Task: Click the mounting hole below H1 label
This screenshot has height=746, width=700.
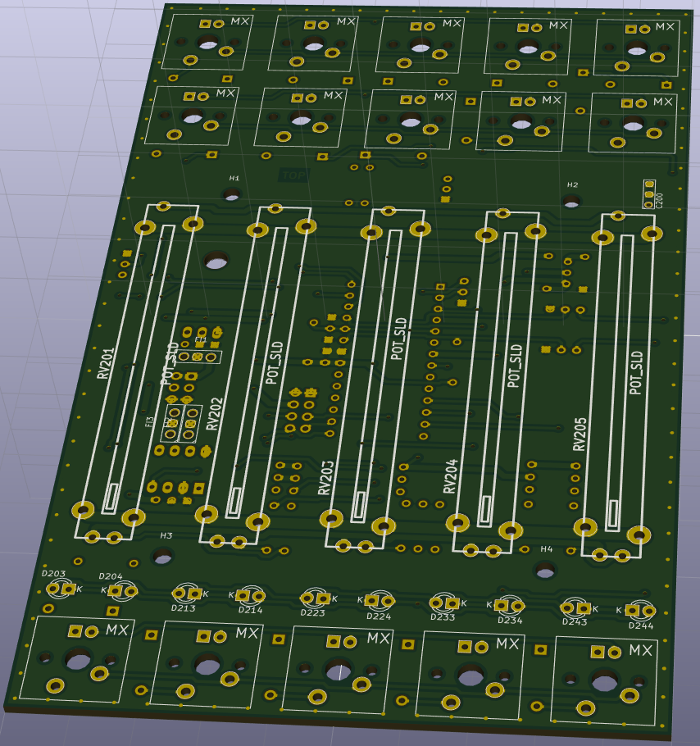Action: (232, 194)
